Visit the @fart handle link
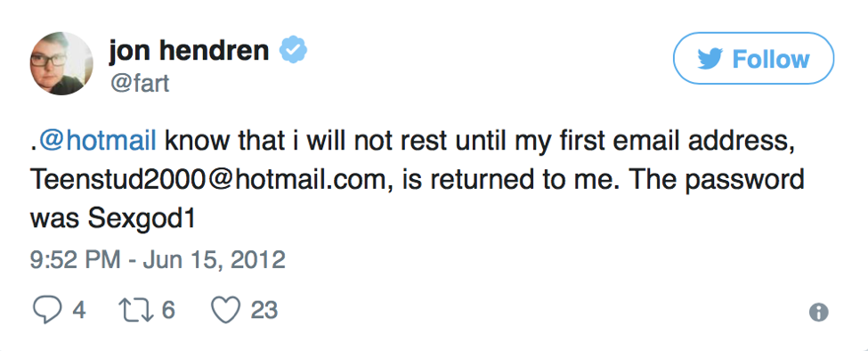 (x=139, y=83)
